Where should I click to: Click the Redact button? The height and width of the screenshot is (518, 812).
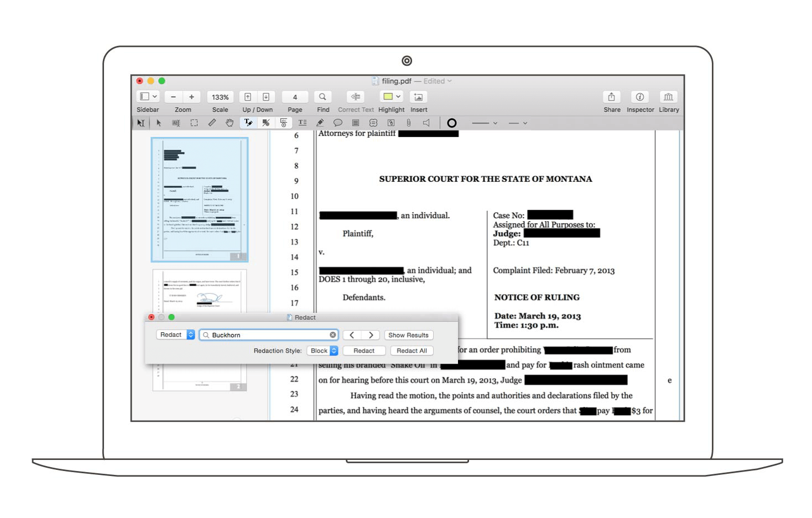point(364,350)
